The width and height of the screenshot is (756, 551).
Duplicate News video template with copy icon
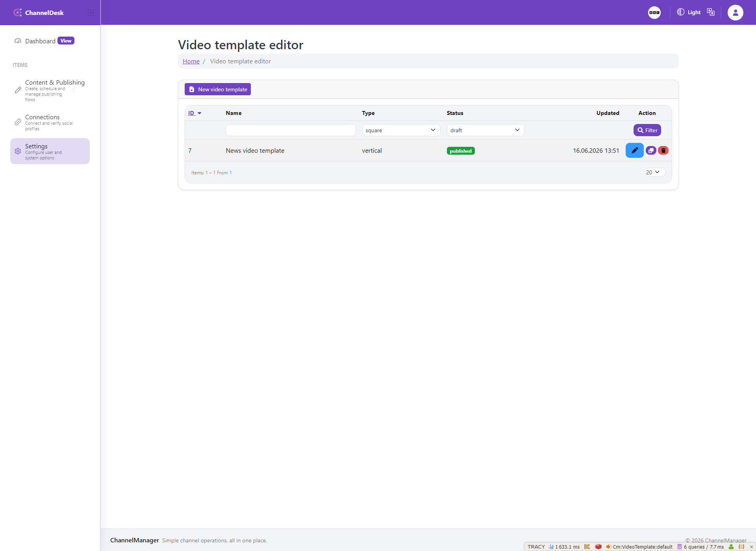(651, 150)
